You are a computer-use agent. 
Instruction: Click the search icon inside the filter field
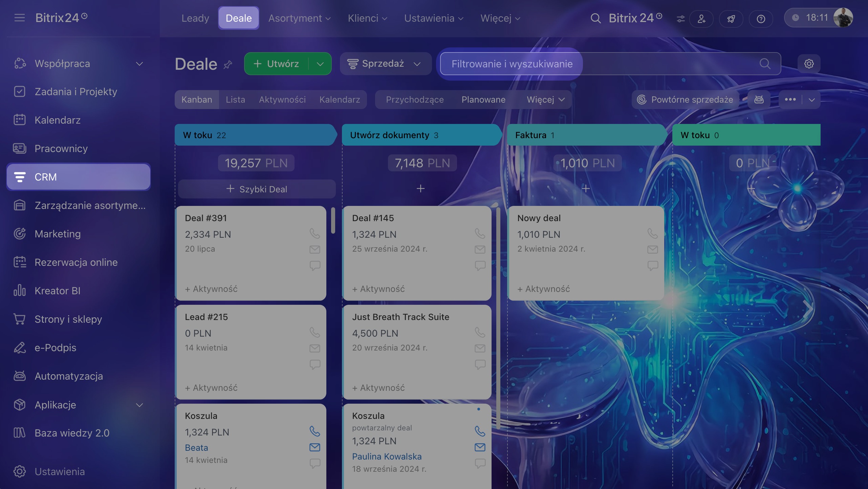[765, 64]
